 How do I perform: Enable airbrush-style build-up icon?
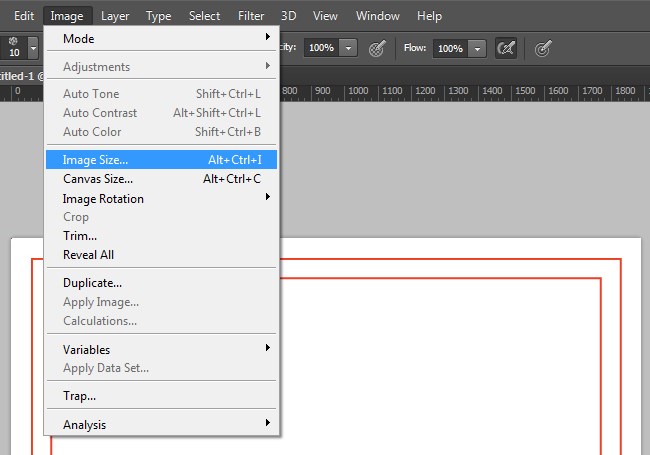pyautogui.click(x=506, y=48)
